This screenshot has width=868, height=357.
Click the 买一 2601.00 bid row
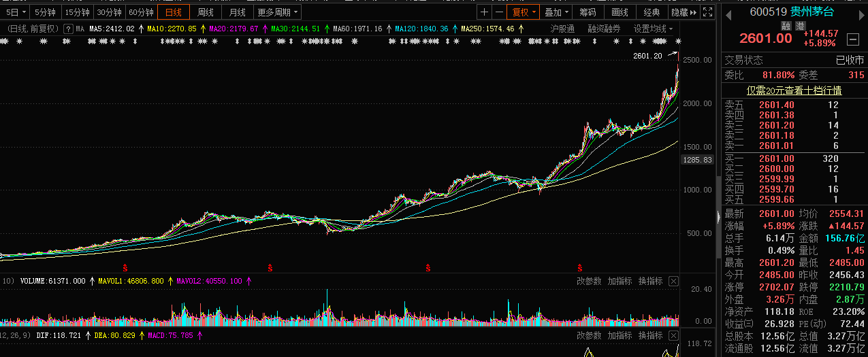pyautogui.click(x=794, y=158)
